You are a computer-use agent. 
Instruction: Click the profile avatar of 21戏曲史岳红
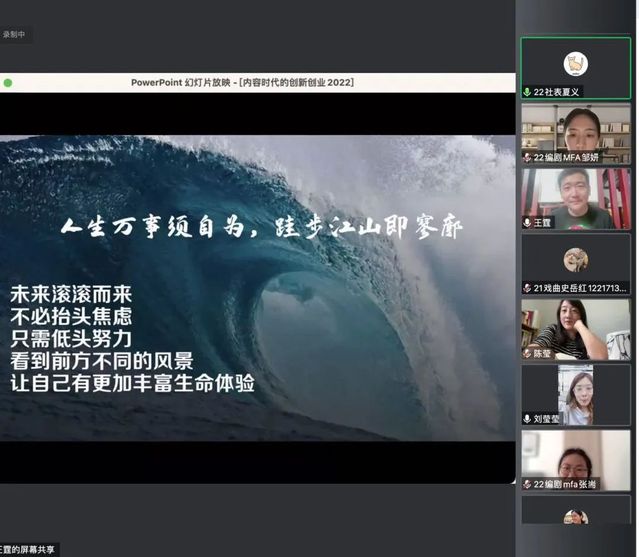(x=575, y=260)
